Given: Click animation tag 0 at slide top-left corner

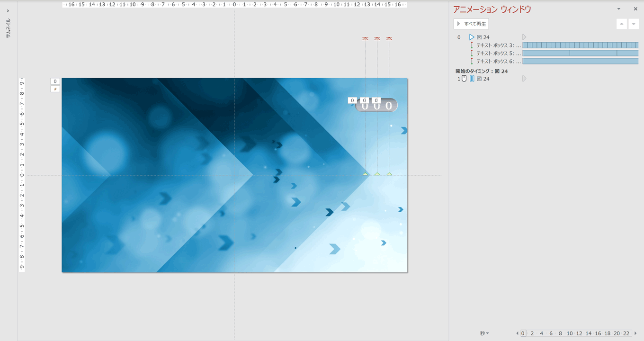Looking at the screenshot, I should pos(55,81).
